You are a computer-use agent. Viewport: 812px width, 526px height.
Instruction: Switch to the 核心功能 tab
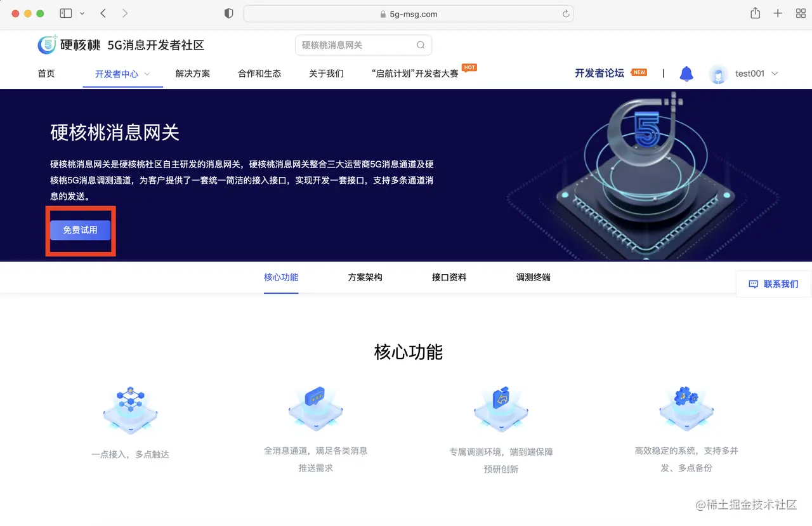coord(281,277)
